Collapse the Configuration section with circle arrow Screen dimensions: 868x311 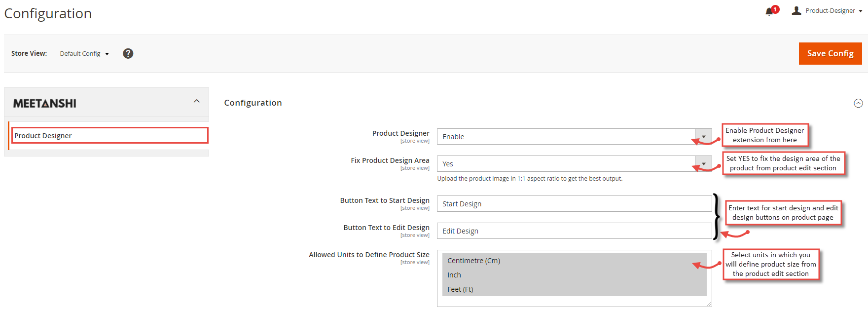[858, 103]
